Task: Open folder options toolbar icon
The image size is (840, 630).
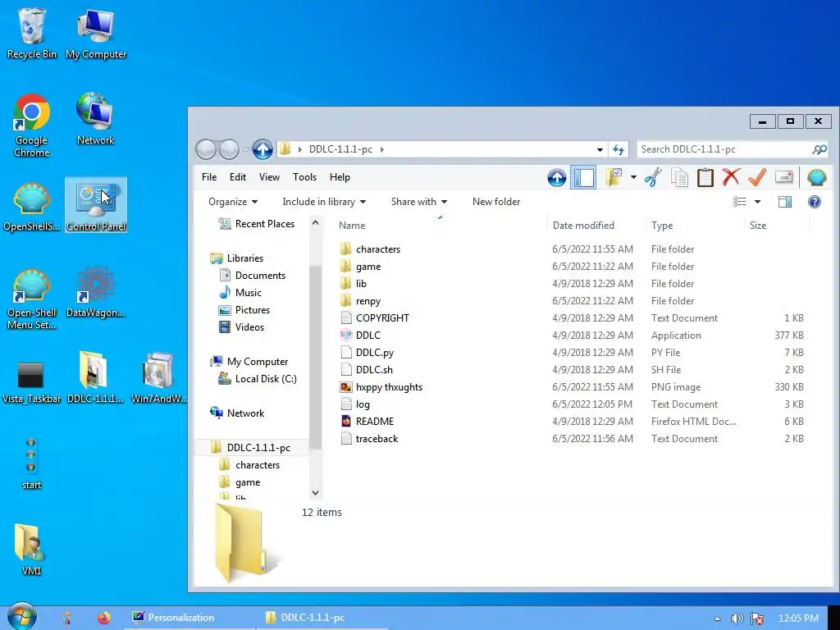Action: coord(614,177)
